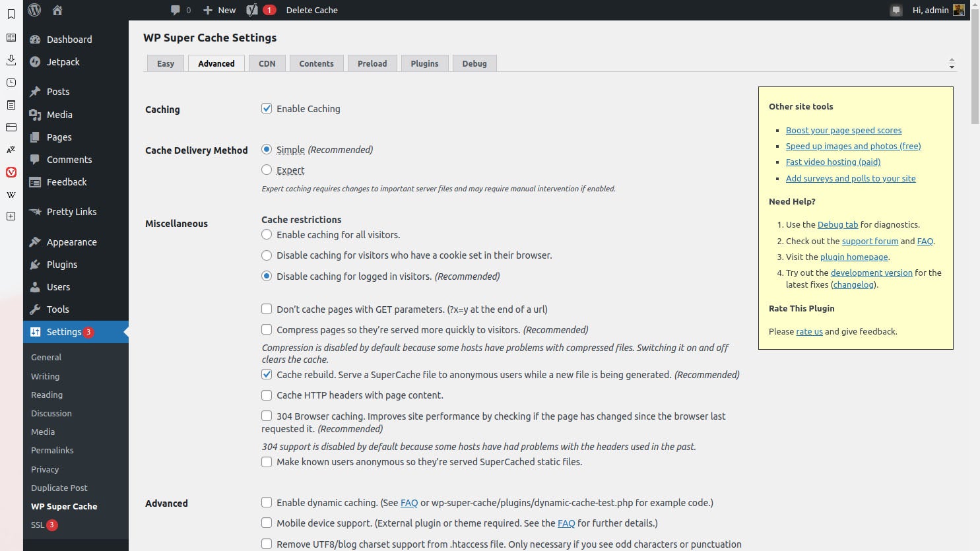
Task: Switch to the Plugins tab
Action: (x=424, y=63)
